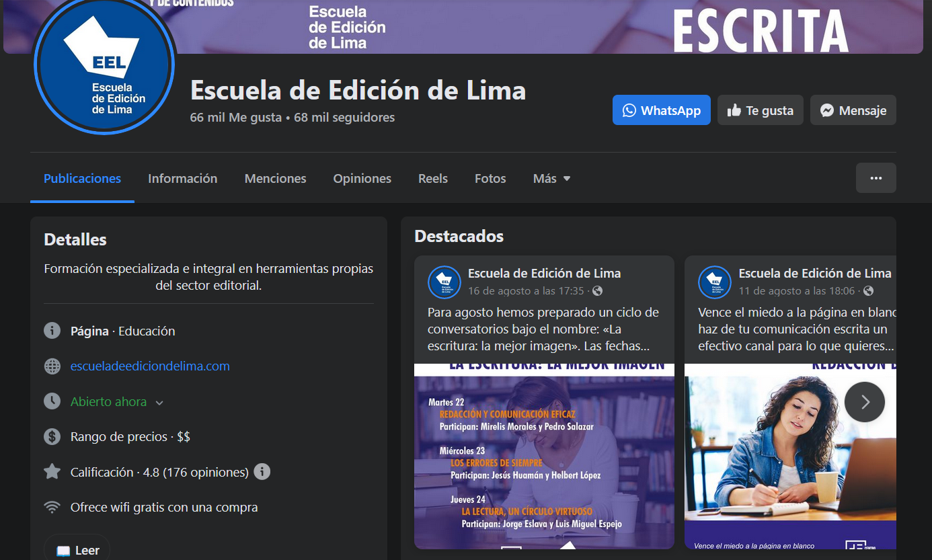Go to the Opiniones tab
The height and width of the screenshot is (560, 932).
pos(362,178)
